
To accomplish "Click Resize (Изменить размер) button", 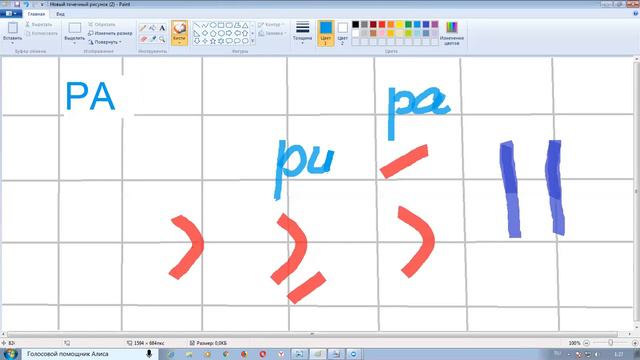I will pos(110,33).
